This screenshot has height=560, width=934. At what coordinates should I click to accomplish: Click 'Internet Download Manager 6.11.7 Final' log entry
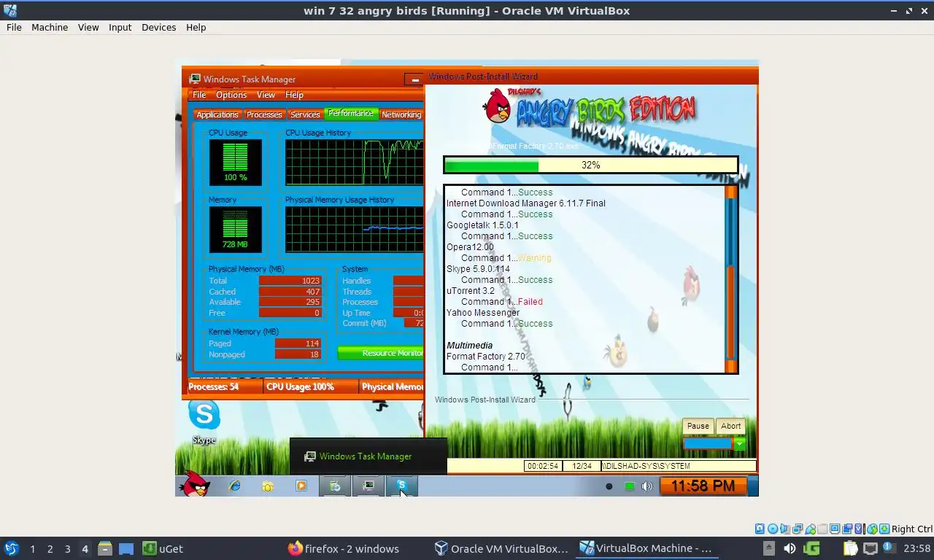point(526,203)
